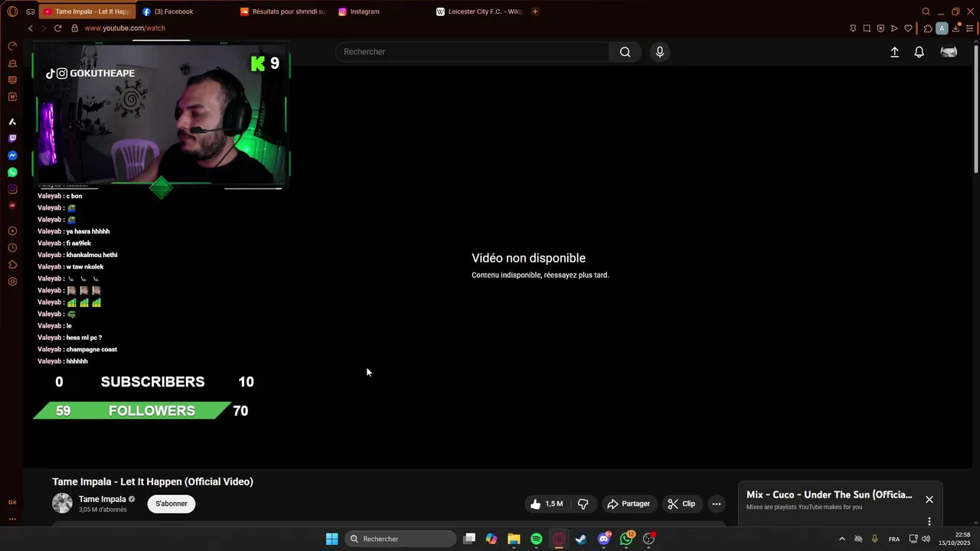Open the taskbar volume speaker icon
Image resolution: width=980 pixels, height=551 pixels.
pos(926,539)
